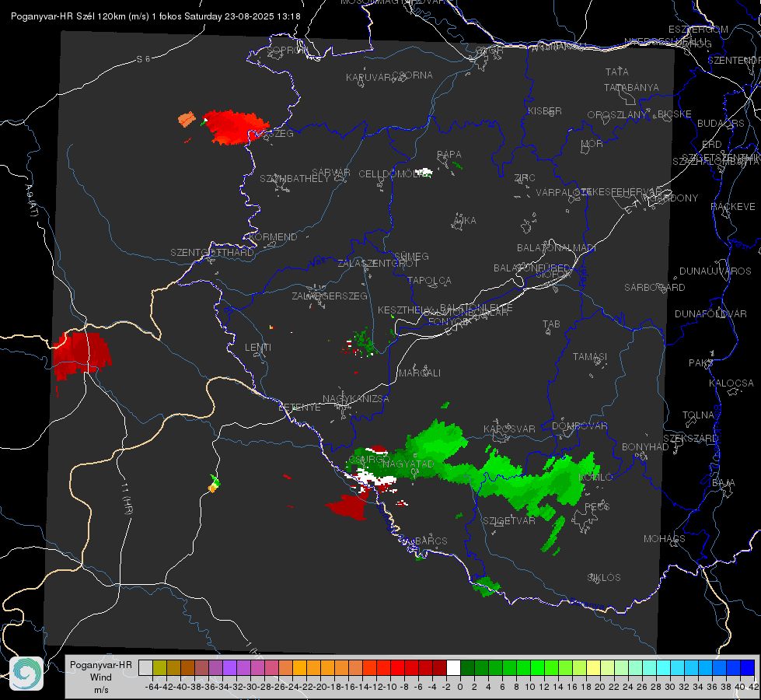The height and width of the screenshot is (700, 761).
Task: Select the grey first legend swatch
Action: (x=145, y=667)
